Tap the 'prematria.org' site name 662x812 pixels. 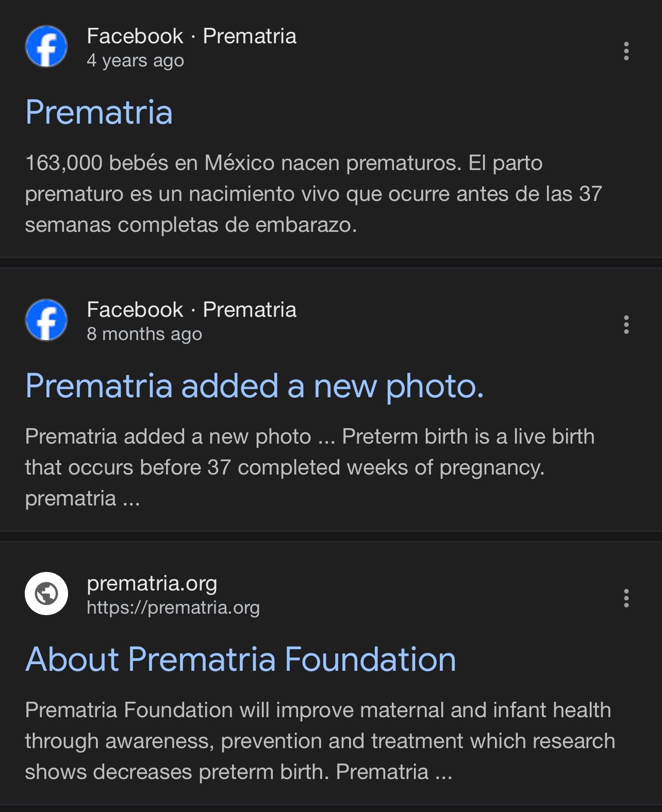(152, 583)
